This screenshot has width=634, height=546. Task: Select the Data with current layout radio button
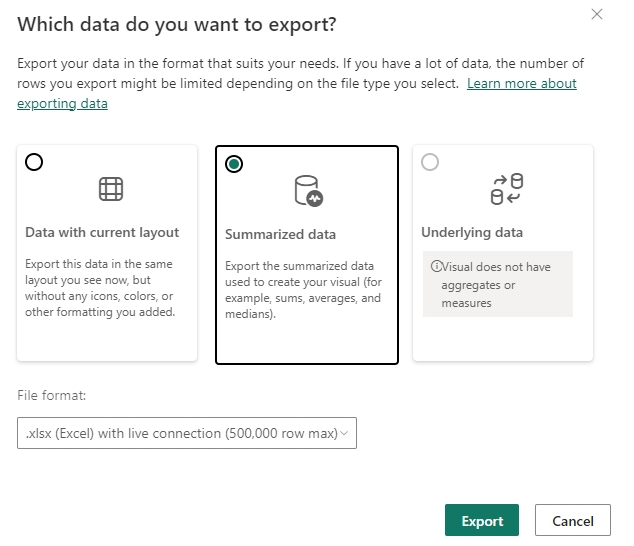34,163
